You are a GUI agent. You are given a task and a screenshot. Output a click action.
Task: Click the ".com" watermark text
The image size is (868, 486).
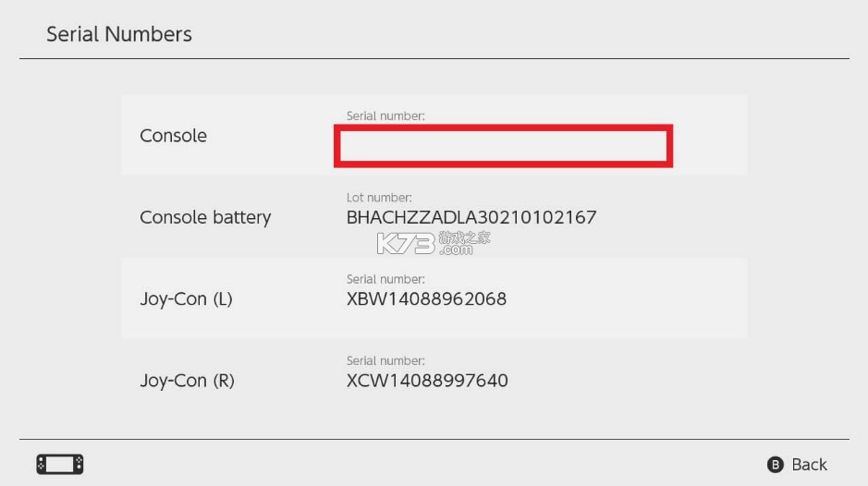pos(456,250)
